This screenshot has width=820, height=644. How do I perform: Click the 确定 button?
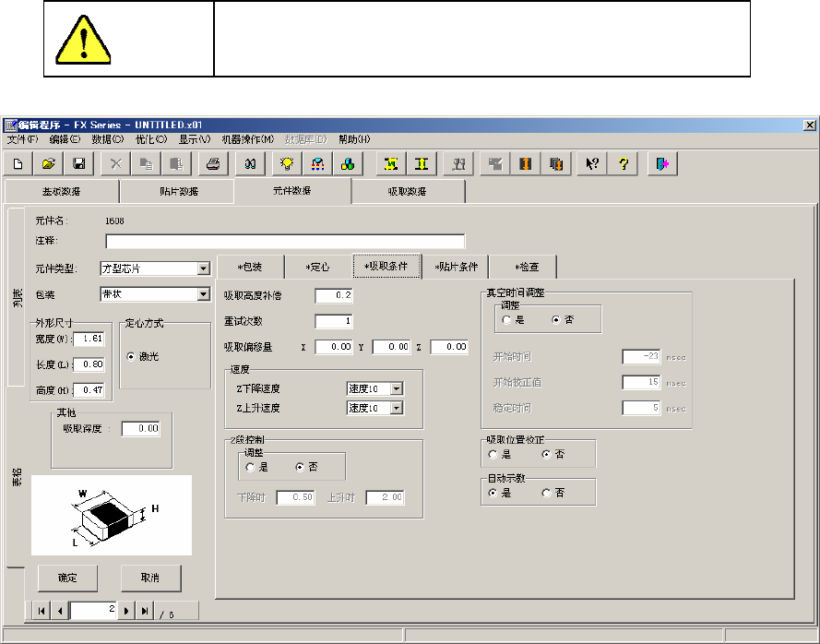pyautogui.click(x=67, y=578)
